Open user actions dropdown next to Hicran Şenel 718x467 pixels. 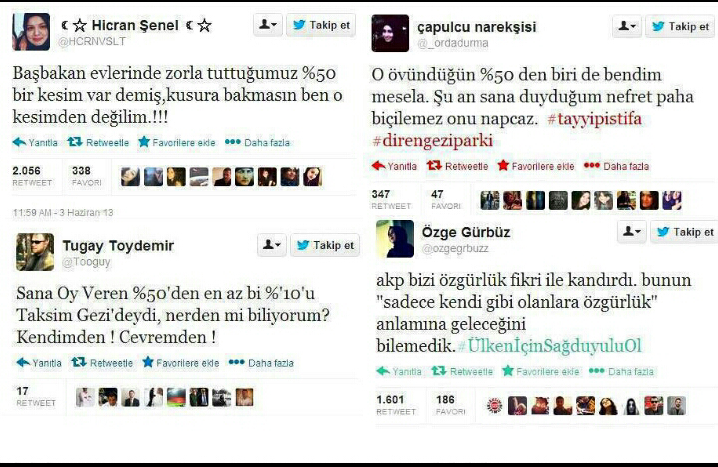click(x=268, y=25)
